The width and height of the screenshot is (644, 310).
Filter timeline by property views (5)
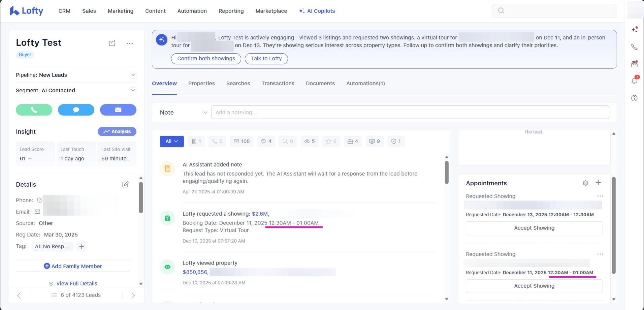310,141
